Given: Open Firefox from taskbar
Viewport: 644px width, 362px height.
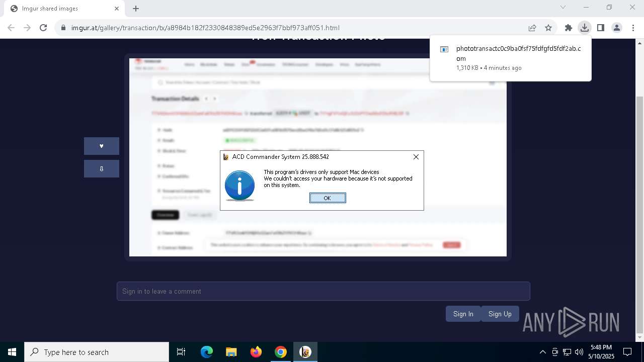Looking at the screenshot, I should [256, 352].
